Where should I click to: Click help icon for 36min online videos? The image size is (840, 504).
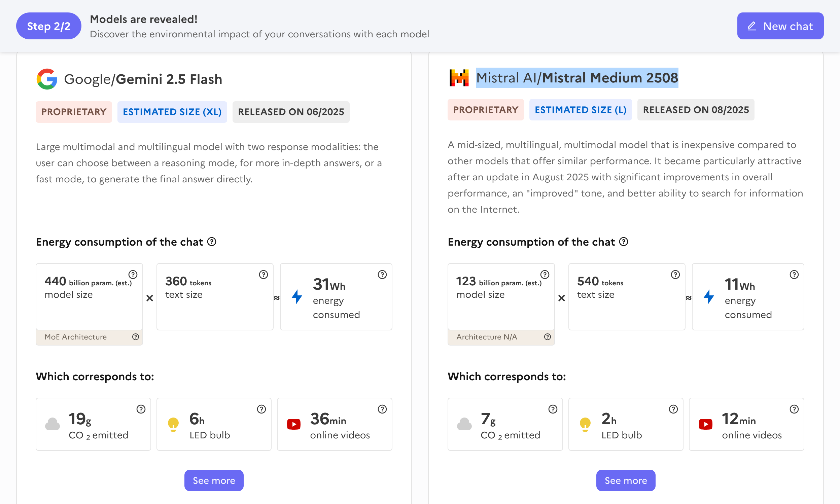pos(382,409)
